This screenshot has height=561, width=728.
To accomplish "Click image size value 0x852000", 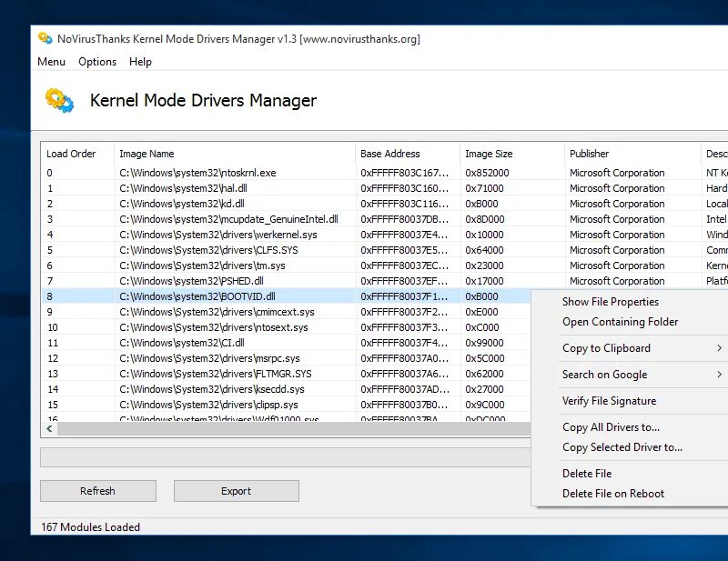I will tap(487, 173).
